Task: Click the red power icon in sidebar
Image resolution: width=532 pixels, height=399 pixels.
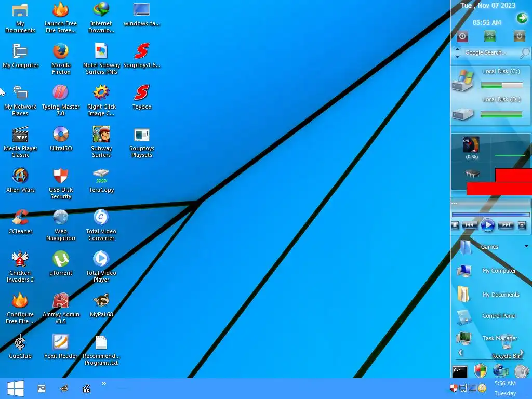Action: click(462, 36)
